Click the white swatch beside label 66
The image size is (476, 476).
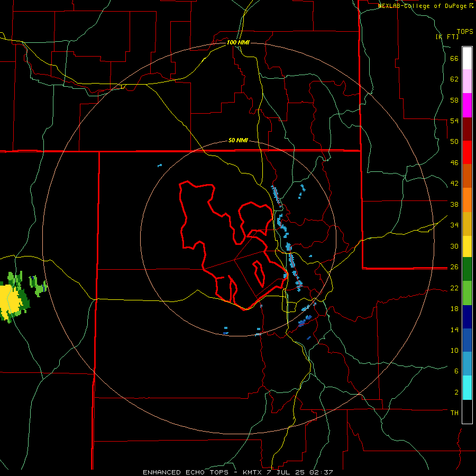coord(467,58)
